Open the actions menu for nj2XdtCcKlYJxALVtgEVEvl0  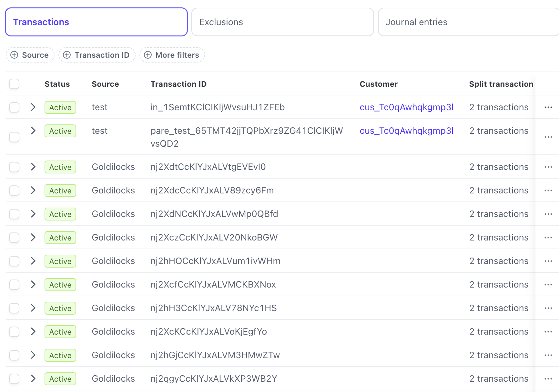tap(548, 167)
